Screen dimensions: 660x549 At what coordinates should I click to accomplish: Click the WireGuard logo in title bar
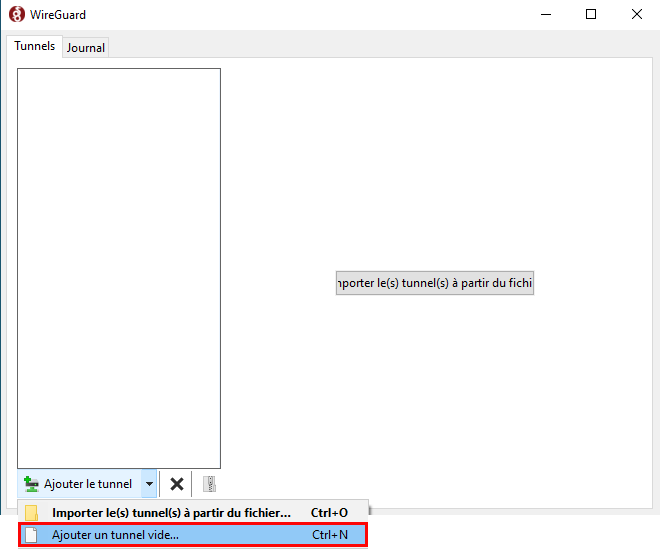coord(17,14)
